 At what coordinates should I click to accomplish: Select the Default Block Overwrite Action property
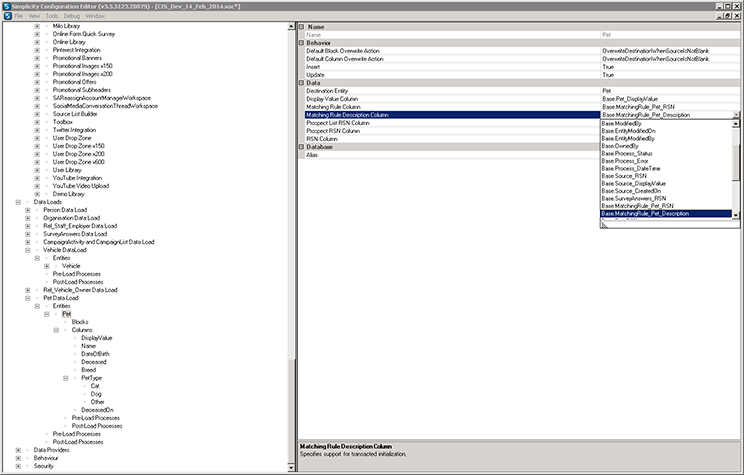pos(522,51)
